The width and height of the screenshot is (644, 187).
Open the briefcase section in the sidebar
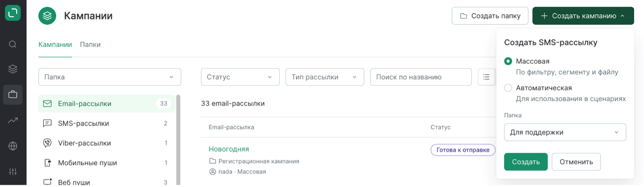point(13,95)
